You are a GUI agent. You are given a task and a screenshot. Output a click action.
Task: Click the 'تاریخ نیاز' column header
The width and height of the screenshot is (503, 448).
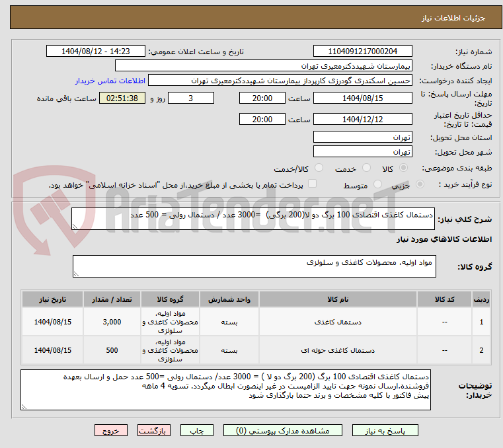tap(53, 299)
